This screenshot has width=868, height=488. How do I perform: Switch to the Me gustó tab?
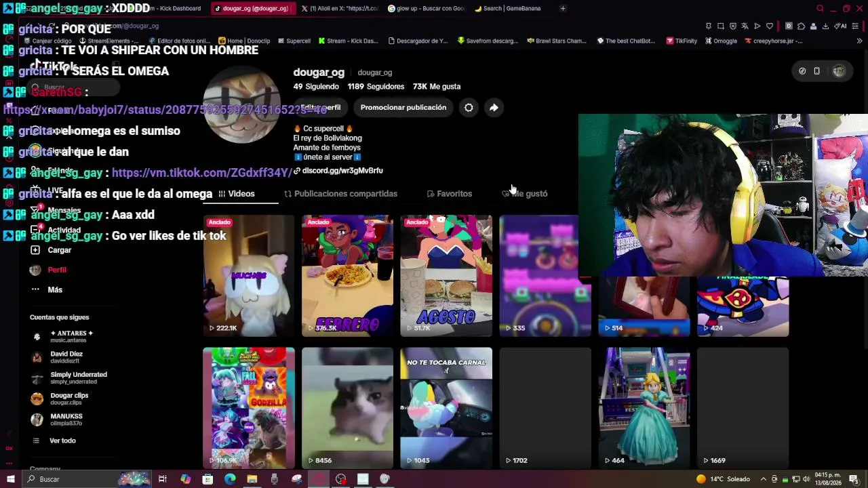click(x=525, y=194)
